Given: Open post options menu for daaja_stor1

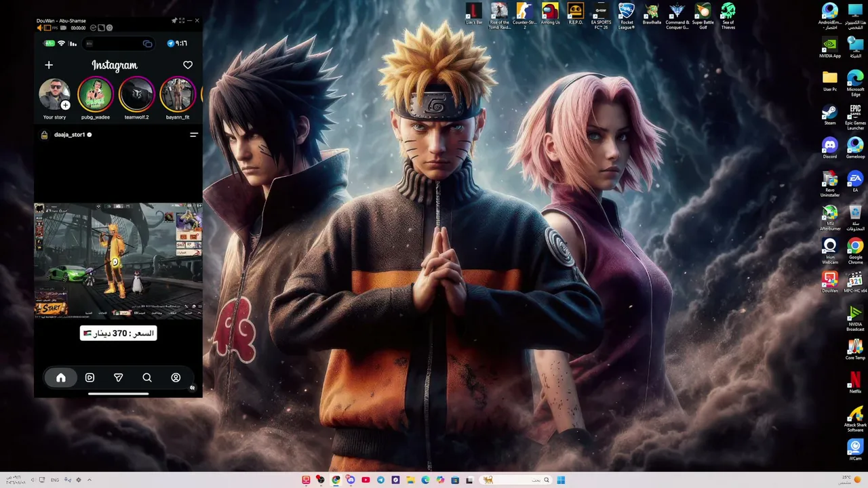Looking at the screenshot, I should [193, 135].
